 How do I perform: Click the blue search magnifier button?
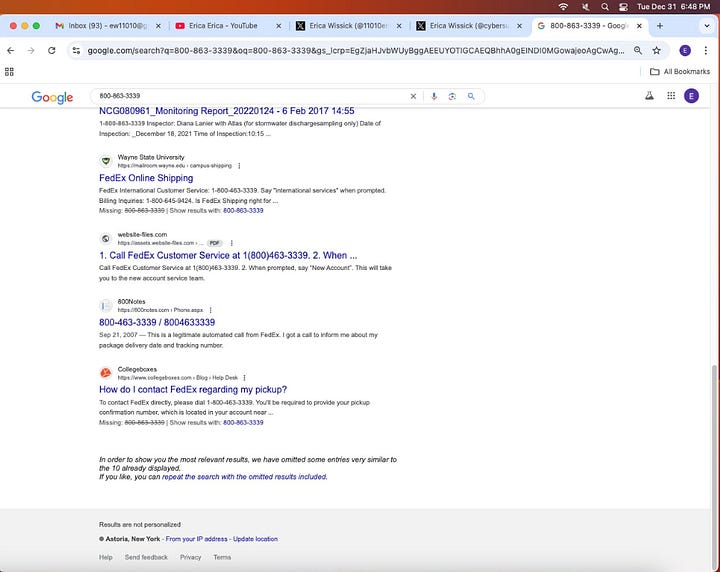coord(471,96)
